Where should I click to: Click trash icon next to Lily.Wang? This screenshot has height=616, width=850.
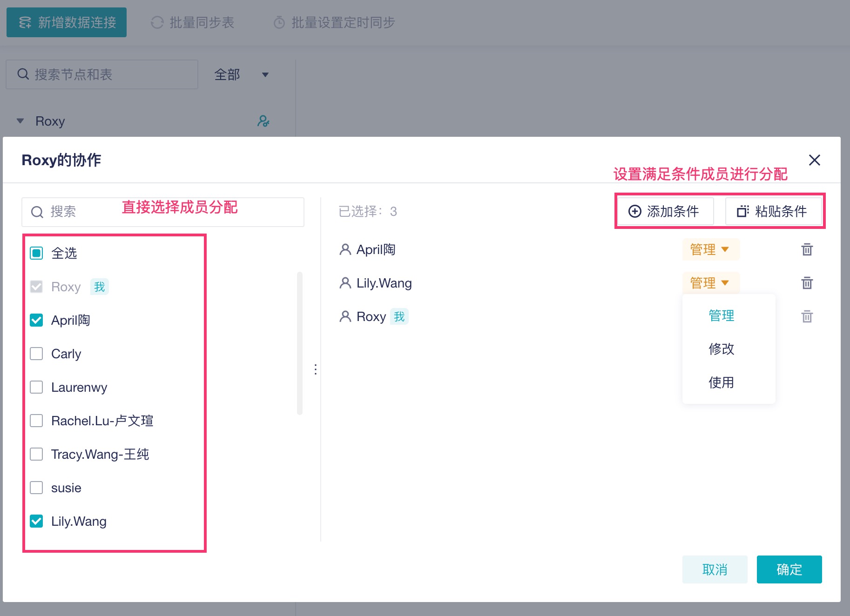coord(807,283)
